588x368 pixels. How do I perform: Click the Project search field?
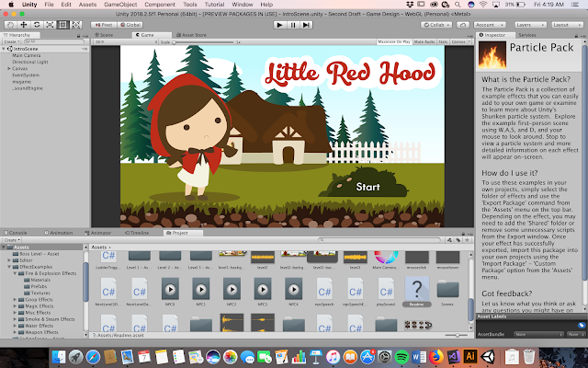pyautogui.click(x=379, y=240)
